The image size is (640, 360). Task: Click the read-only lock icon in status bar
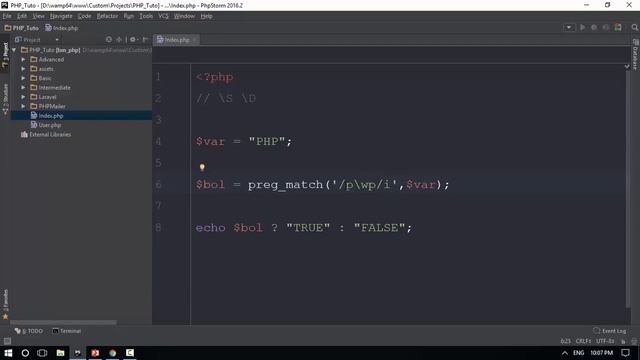623,341
